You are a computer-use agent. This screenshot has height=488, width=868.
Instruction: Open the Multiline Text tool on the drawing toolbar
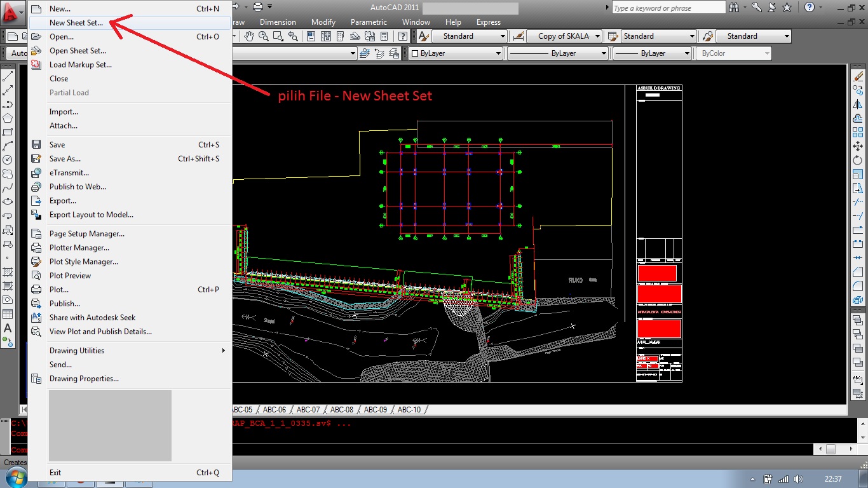8,329
